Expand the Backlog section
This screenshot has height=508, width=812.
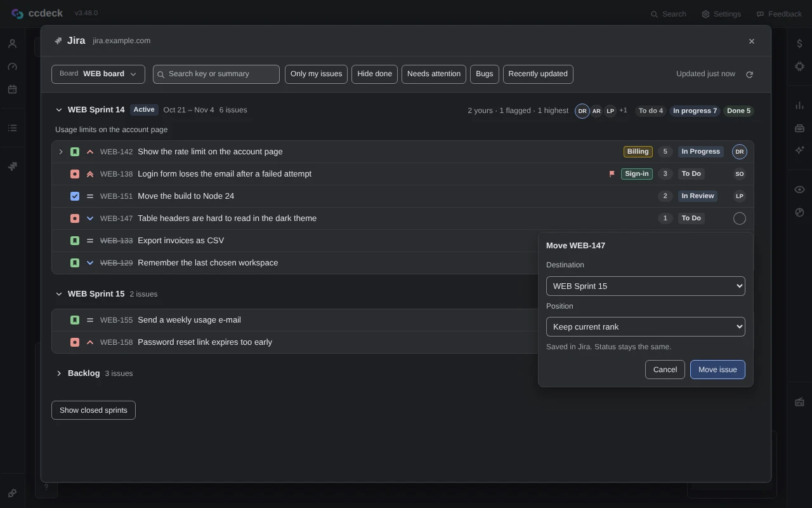(59, 373)
